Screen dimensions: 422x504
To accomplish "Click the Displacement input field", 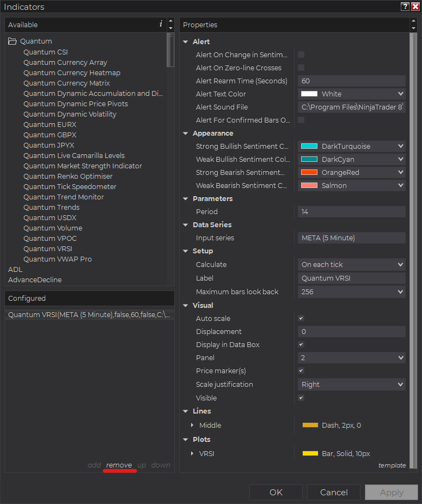I will pyautogui.click(x=352, y=331).
